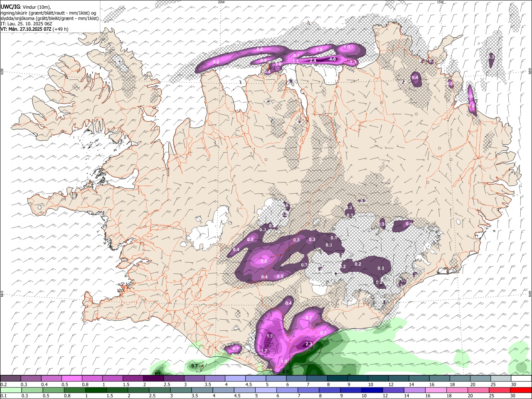Pick the white swatch above top-row label 30
This screenshot has width=532, height=399.
click(521, 379)
